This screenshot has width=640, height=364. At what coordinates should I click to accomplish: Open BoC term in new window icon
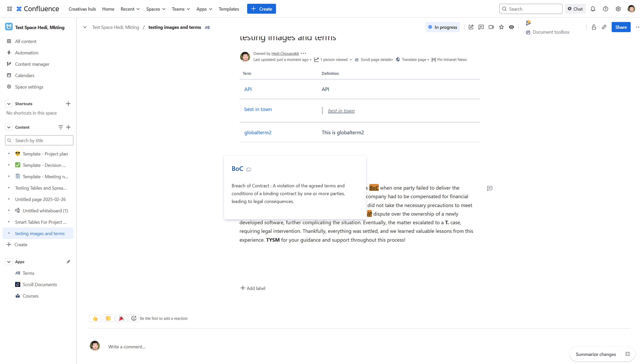(249, 170)
